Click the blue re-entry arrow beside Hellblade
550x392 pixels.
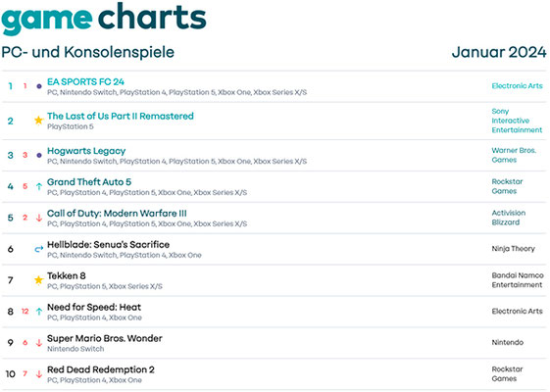(x=39, y=249)
